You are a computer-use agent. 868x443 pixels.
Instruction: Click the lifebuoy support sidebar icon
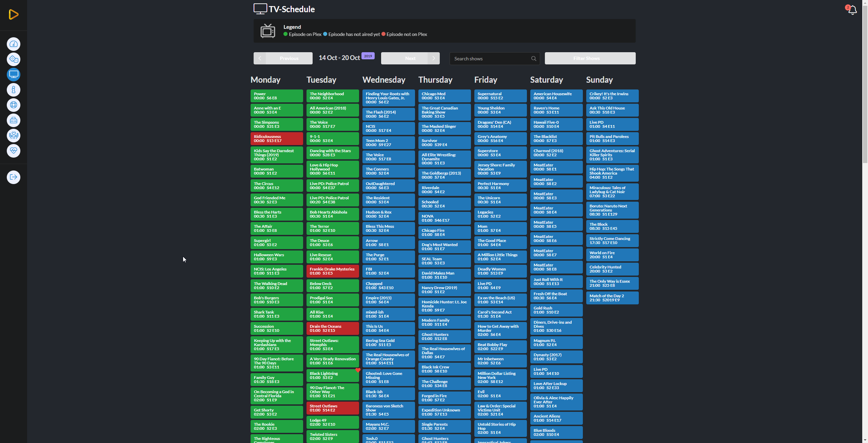pyautogui.click(x=14, y=105)
